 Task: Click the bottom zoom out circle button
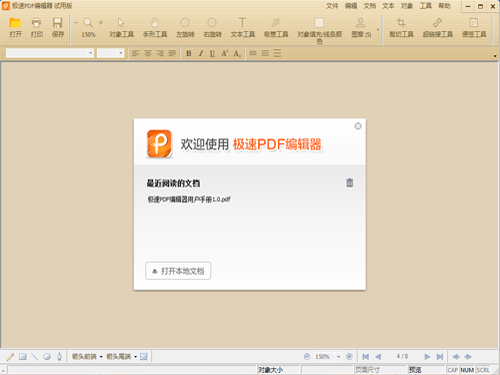(x=307, y=357)
